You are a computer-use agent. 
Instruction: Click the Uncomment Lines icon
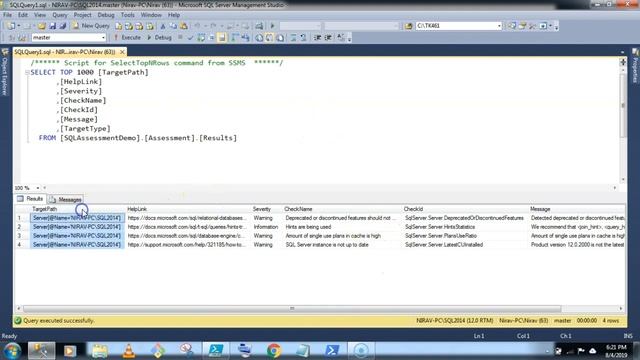[303, 38]
